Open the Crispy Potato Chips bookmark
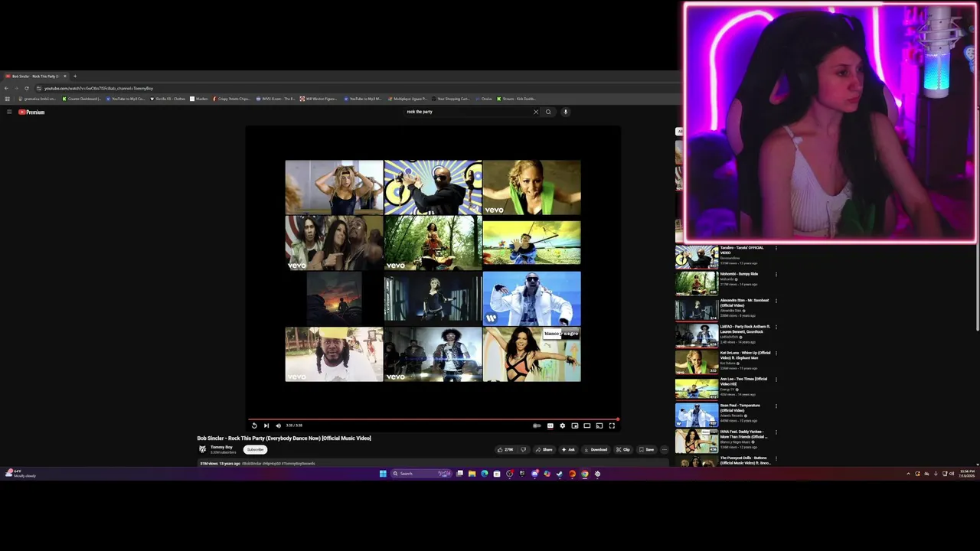Image resolution: width=980 pixels, height=551 pixels. (x=231, y=99)
